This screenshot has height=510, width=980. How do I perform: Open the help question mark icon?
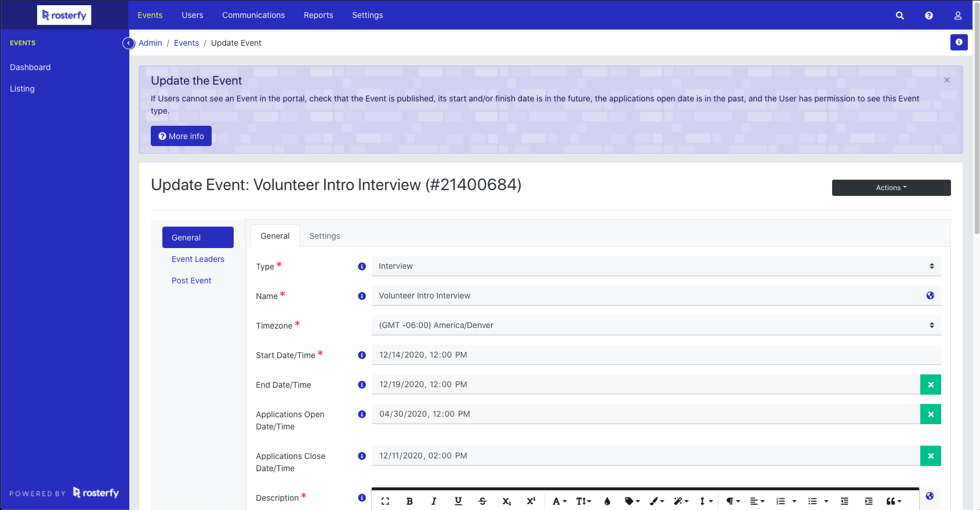pyautogui.click(x=928, y=16)
